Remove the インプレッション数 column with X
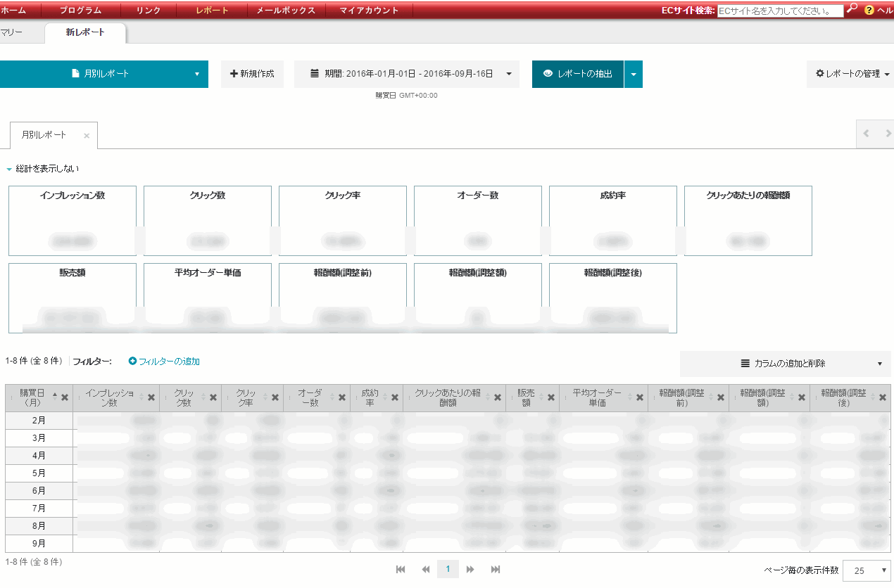The image size is (894, 588). click(151, 397)
